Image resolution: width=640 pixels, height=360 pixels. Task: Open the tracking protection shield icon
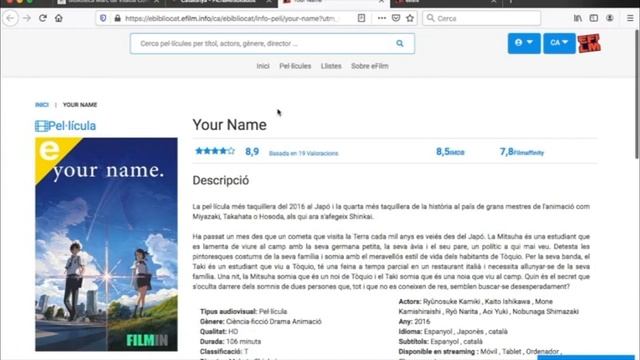pyautogui.click(x=103, y=18)
